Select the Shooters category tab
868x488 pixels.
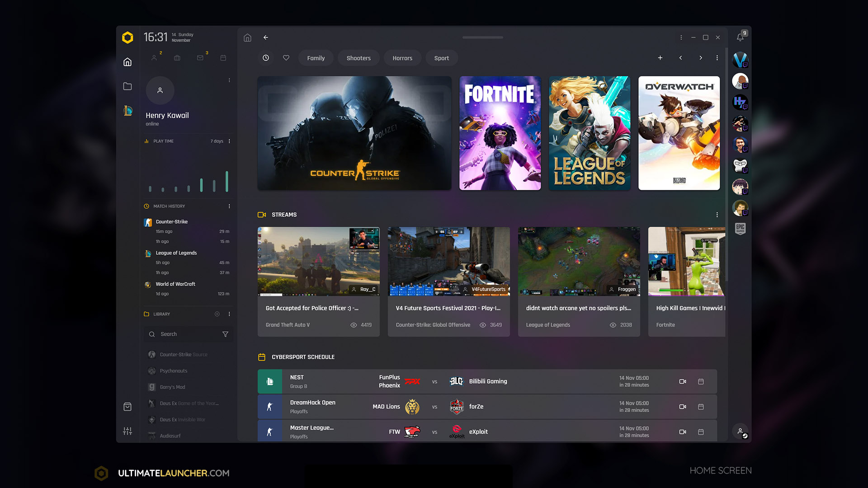359,58
